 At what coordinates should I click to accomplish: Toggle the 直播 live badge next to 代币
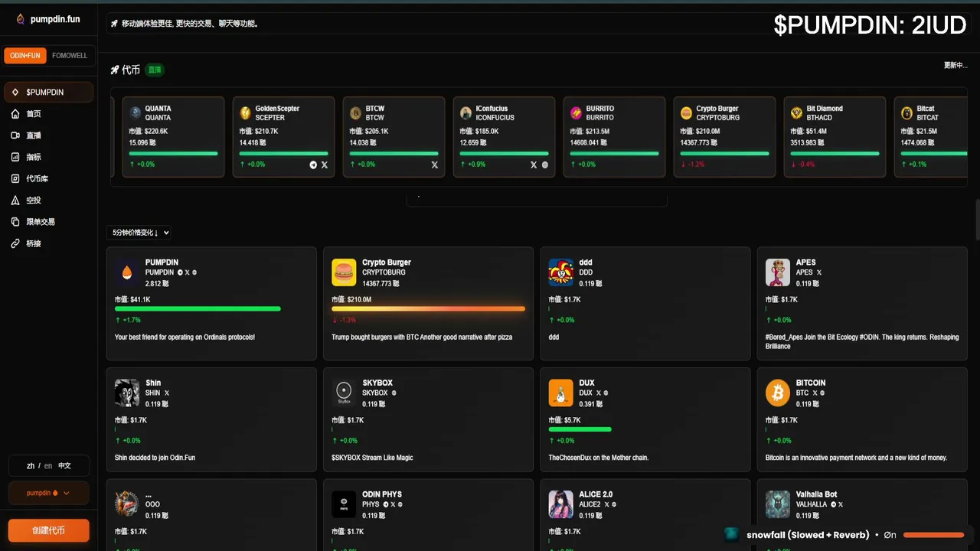155,70
